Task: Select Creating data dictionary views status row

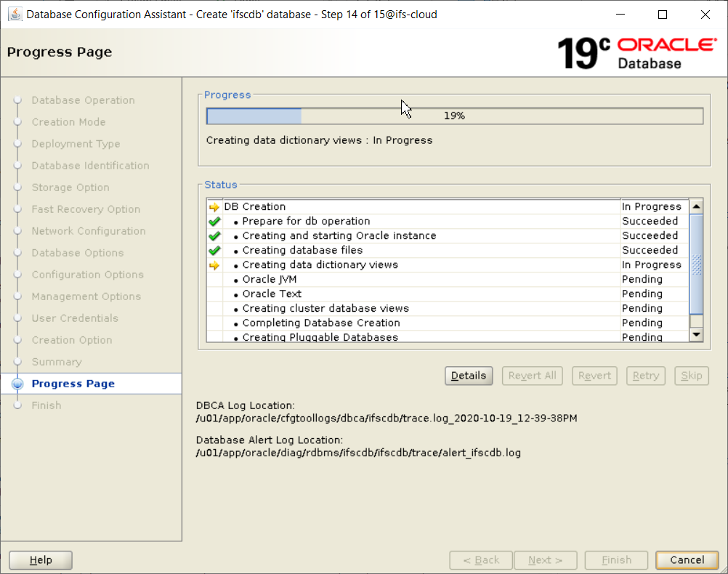Action: tap(448, 265)
